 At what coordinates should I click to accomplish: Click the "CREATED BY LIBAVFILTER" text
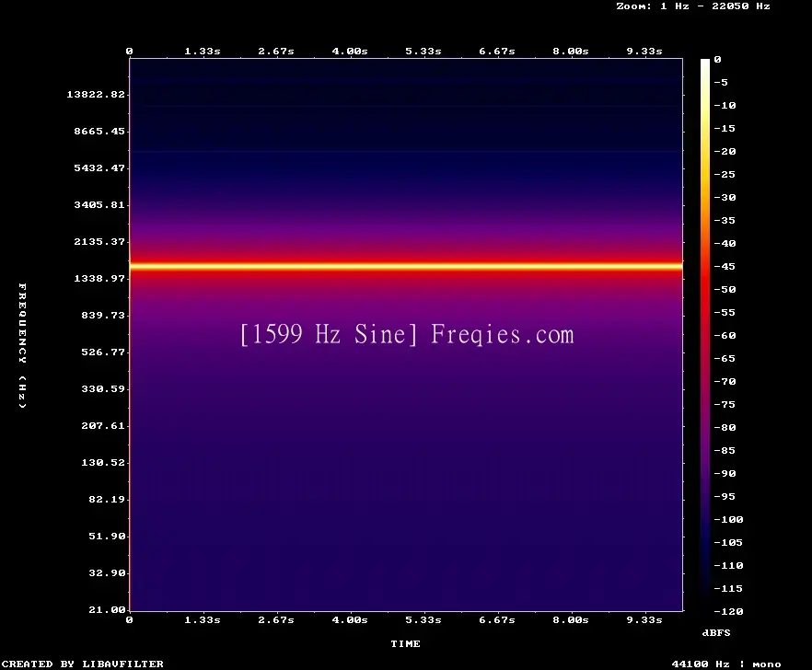pyautogui.click(x=82, y=664)
